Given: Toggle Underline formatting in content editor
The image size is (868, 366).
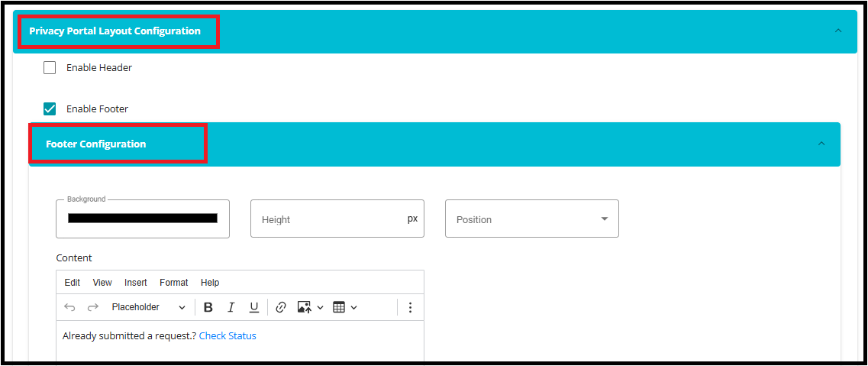Looking at the screenshot, I should [254, 307].
